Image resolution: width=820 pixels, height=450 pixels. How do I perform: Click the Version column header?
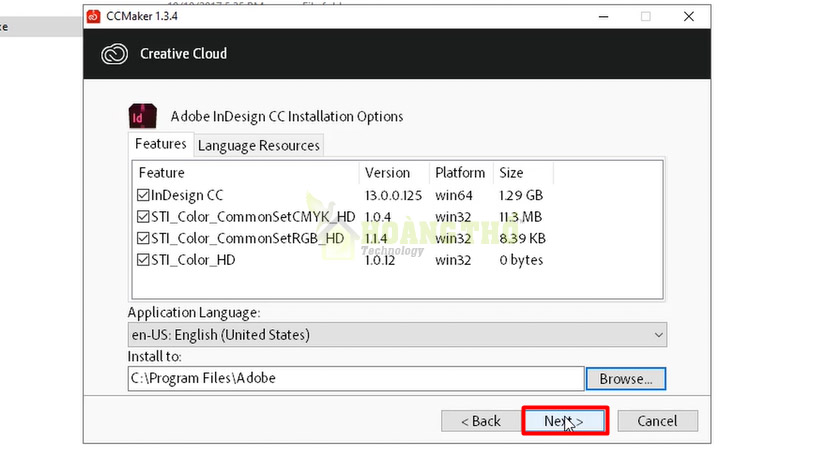[394, 173]
